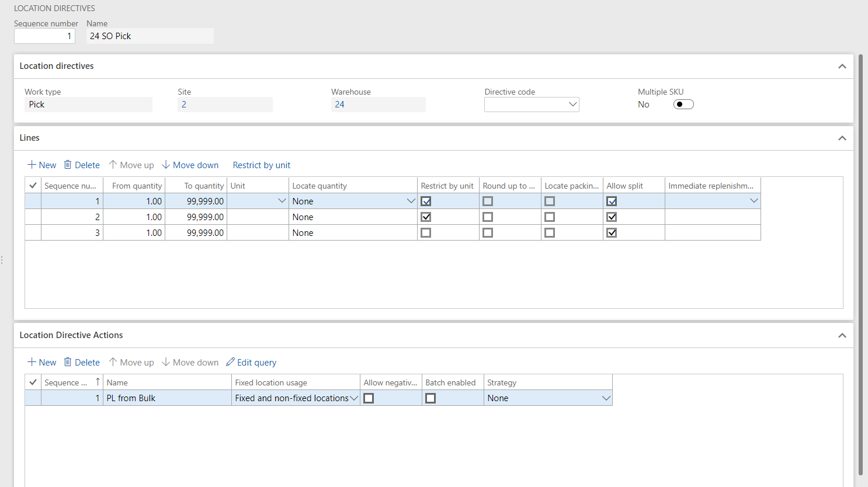Toggle the Multiple SKU switch
The image size is (868, 487).
(x=683, y=105)
